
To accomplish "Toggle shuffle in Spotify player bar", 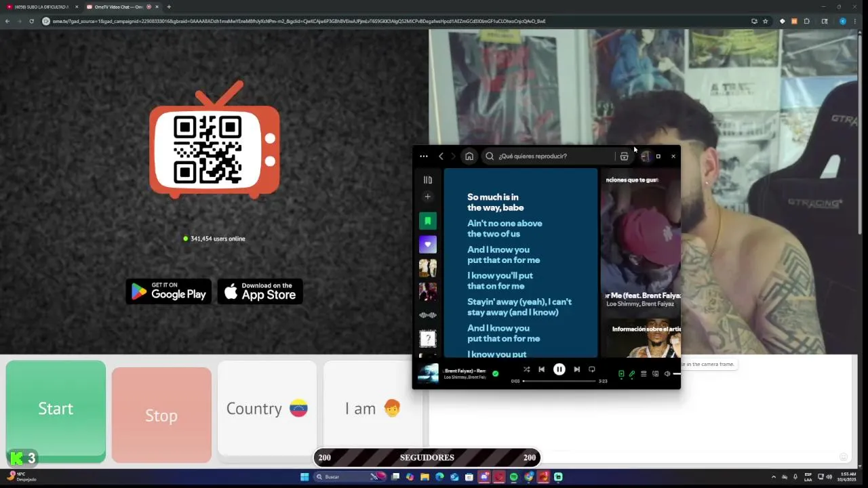I will (526, 369).
